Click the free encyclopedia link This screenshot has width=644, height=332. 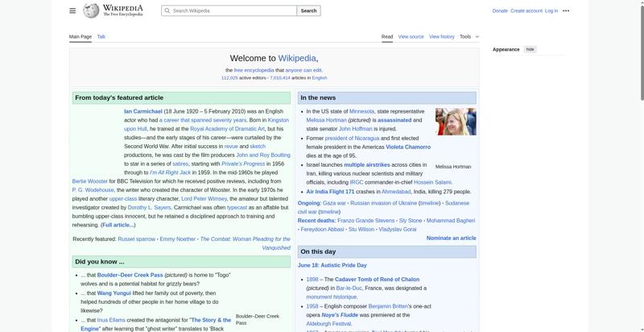(x=254, y=70)
